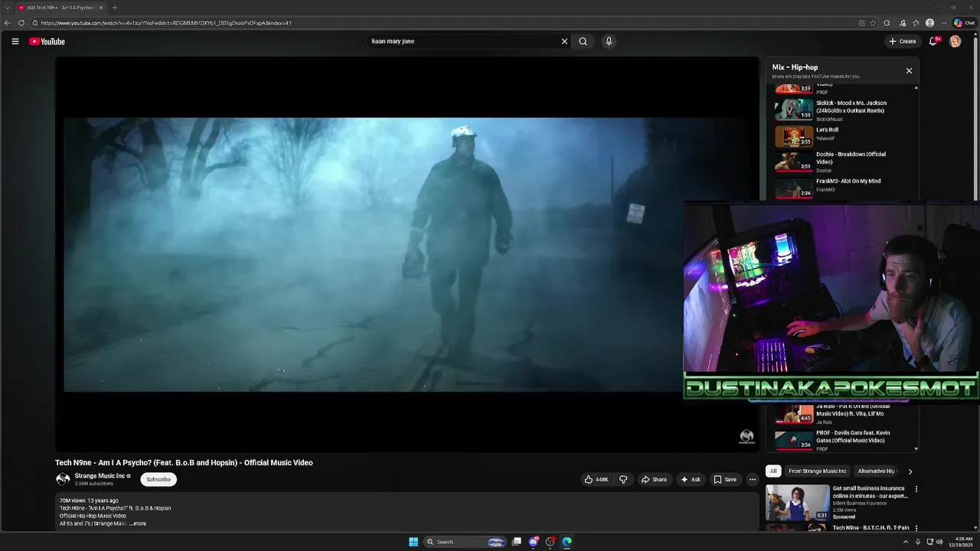Image resolution: width=980 pixels, height=551 pixels.
Task: Select the All filter chip
Action: (773, 471)
